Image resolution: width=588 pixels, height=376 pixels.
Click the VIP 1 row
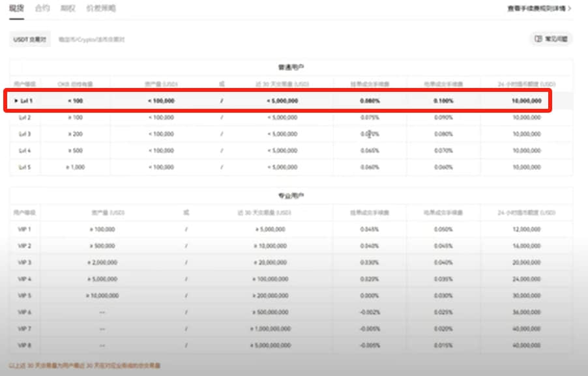(x=291, y=229)
